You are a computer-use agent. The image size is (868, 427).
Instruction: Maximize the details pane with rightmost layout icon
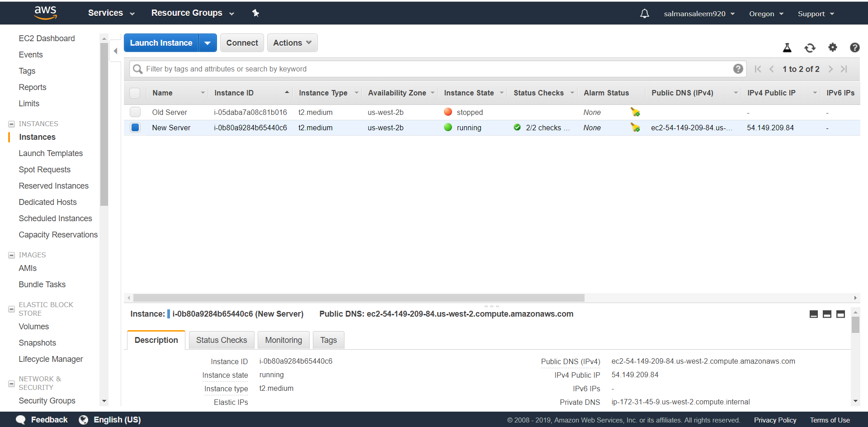[x=840, y=314]
